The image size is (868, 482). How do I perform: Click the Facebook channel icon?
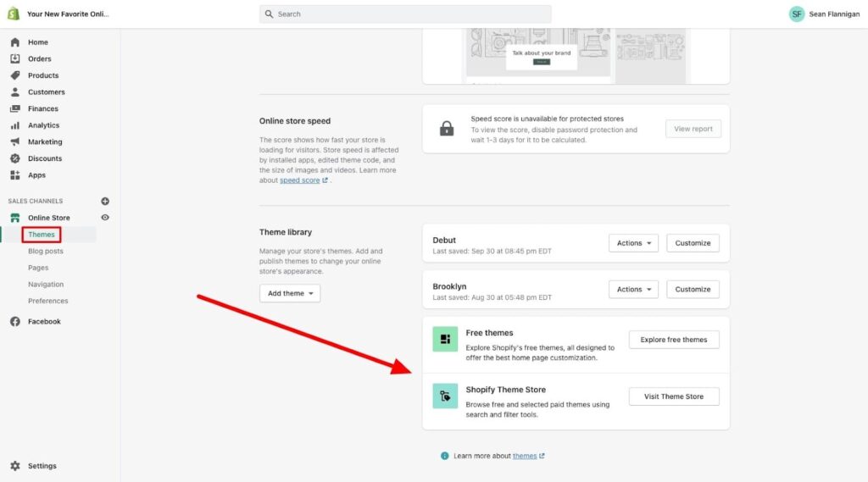click(x=15, y=322)
